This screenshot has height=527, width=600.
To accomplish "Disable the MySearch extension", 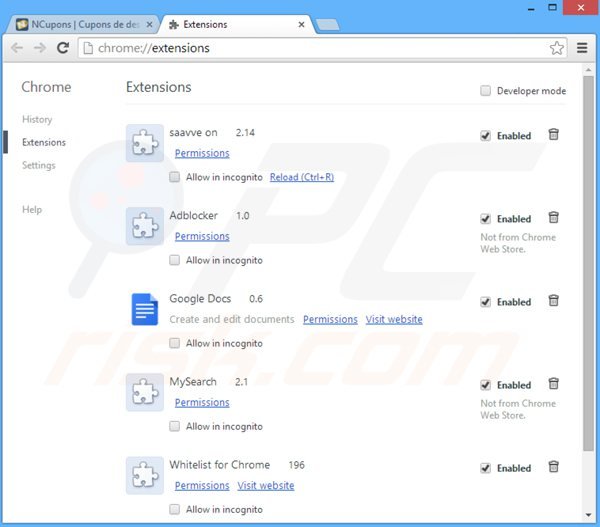I will click(486, 385).
